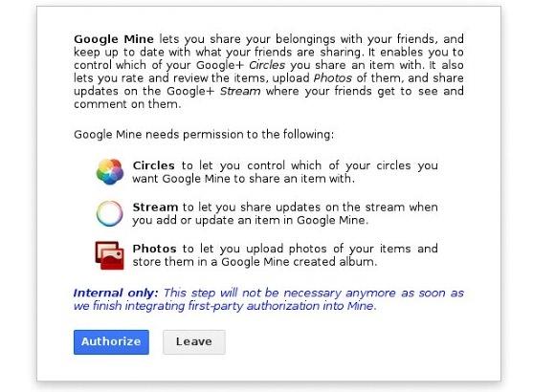This screenshot has height=392, width=533.
Task: Click 'comment on them.' ending the intro paragraph
Action: point(127,104)
